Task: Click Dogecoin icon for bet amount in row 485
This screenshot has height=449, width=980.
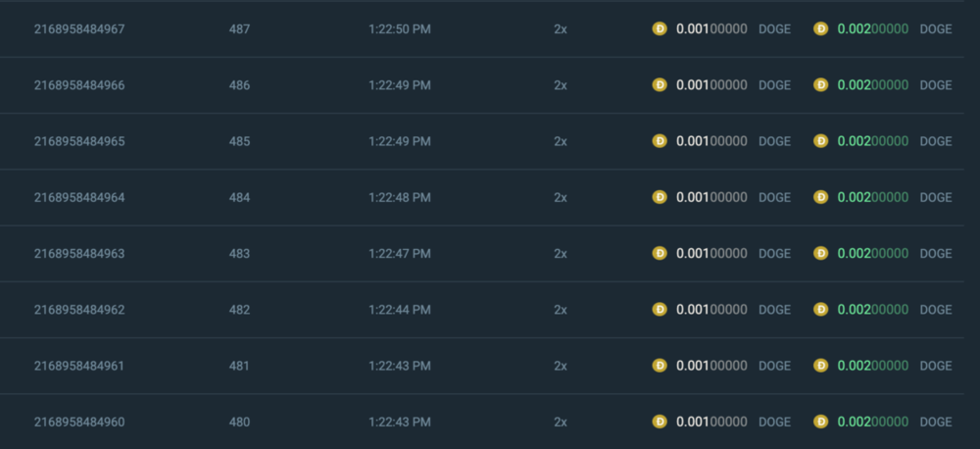Action: click(660, 141)
